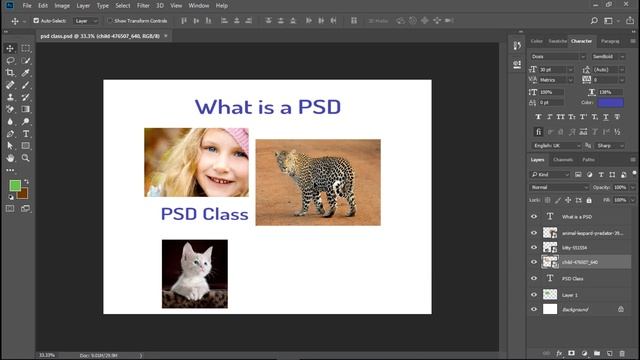The height and width of the screenshot is (360, 640).
Task: Open the Normal blend mode dropdown
Action: click(559, 187)
